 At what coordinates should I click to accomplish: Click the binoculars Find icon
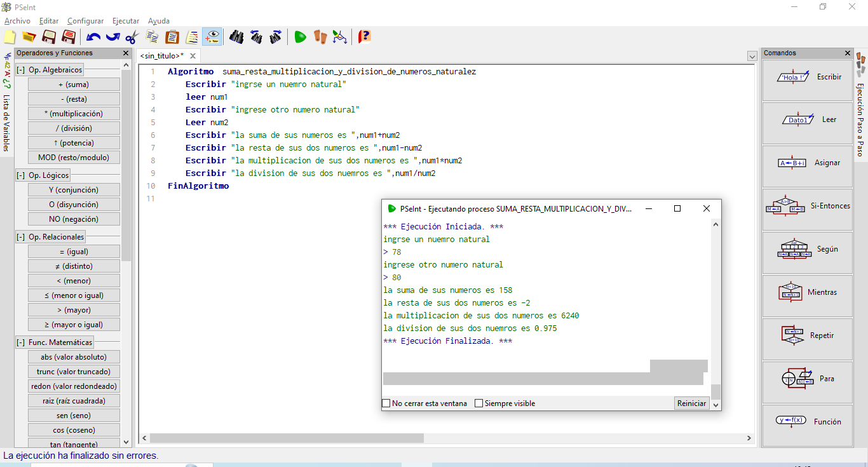(x=236, y=37)
